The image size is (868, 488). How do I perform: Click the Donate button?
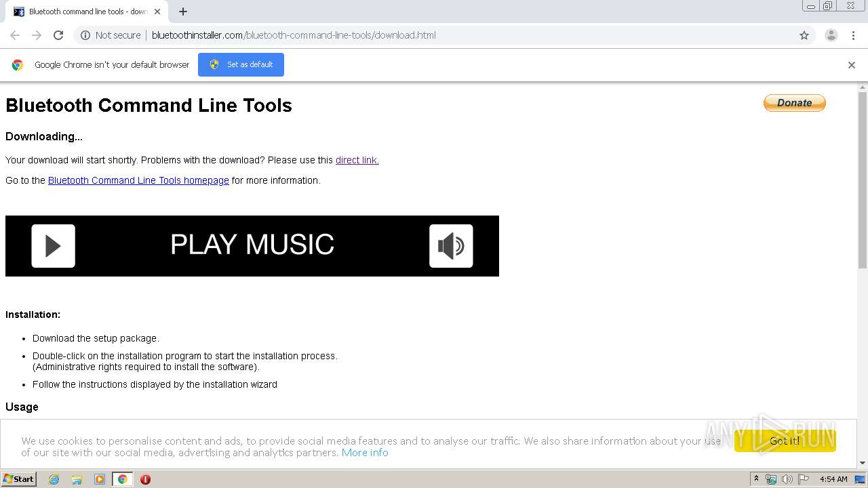click(794, 103)
